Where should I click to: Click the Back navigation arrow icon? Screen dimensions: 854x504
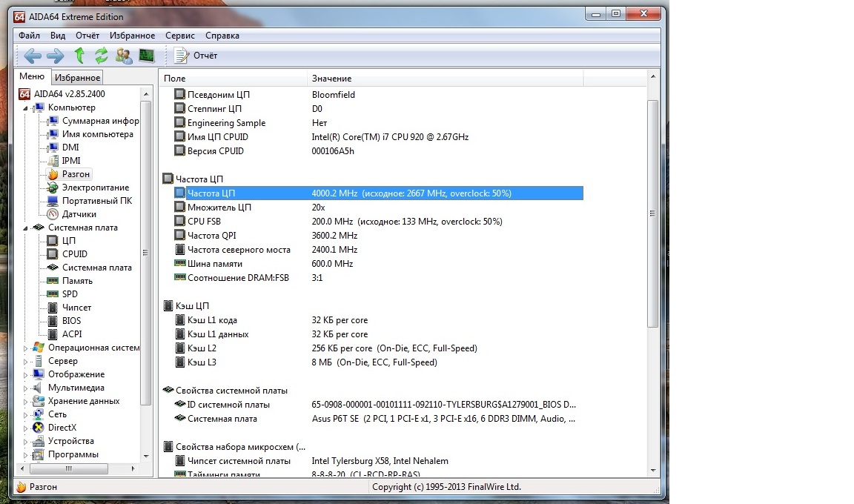coord(32,56)
